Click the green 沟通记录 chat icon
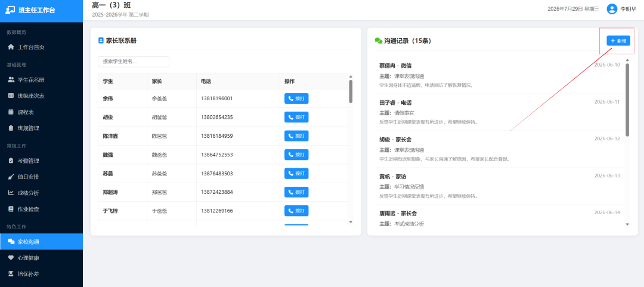 tap(379, 41)
